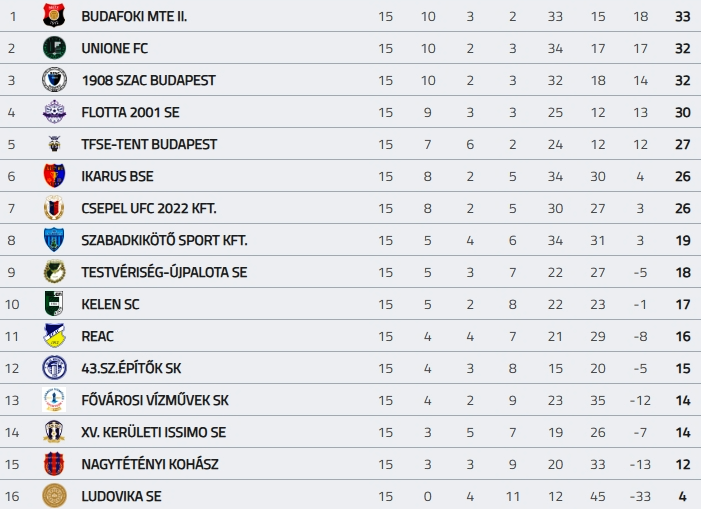Click the Unione FC team logo
Image resolution: width=701 pixels, height=509 pixels.
(54, 48)
